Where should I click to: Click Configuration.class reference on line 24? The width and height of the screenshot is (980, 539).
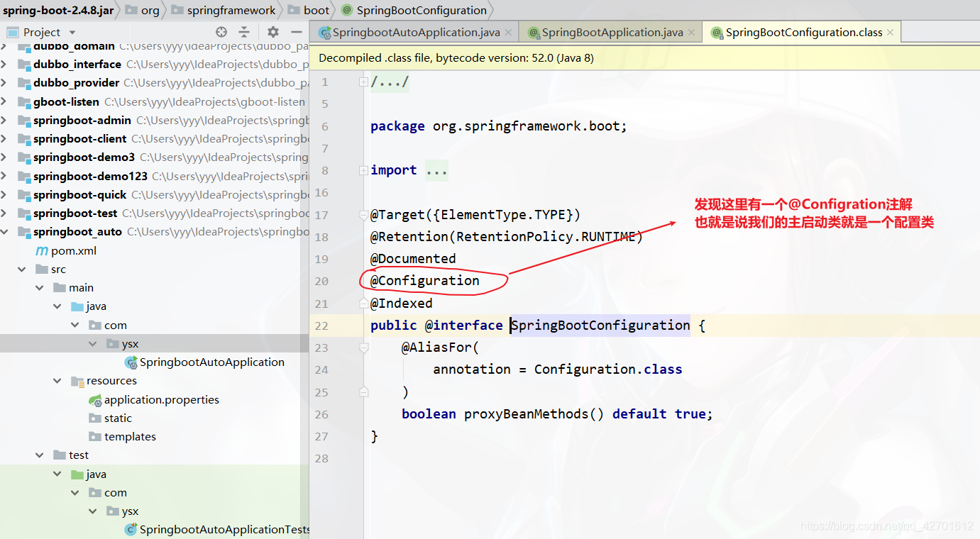(608, 369)
